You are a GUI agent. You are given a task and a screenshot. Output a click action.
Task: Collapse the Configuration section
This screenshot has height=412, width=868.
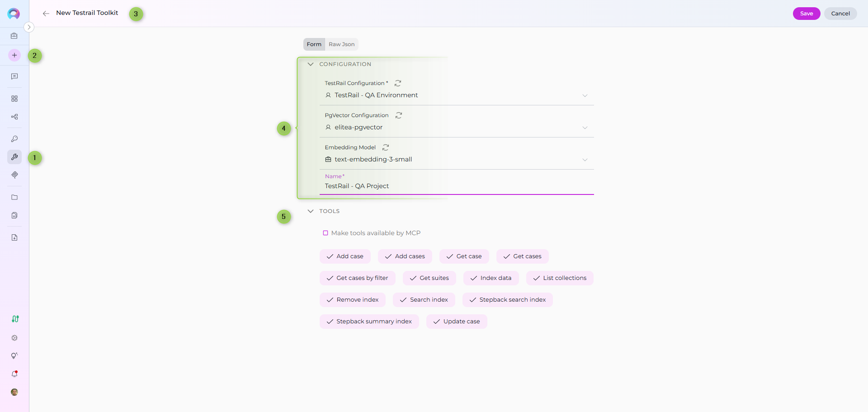click(x=311, y=64)
